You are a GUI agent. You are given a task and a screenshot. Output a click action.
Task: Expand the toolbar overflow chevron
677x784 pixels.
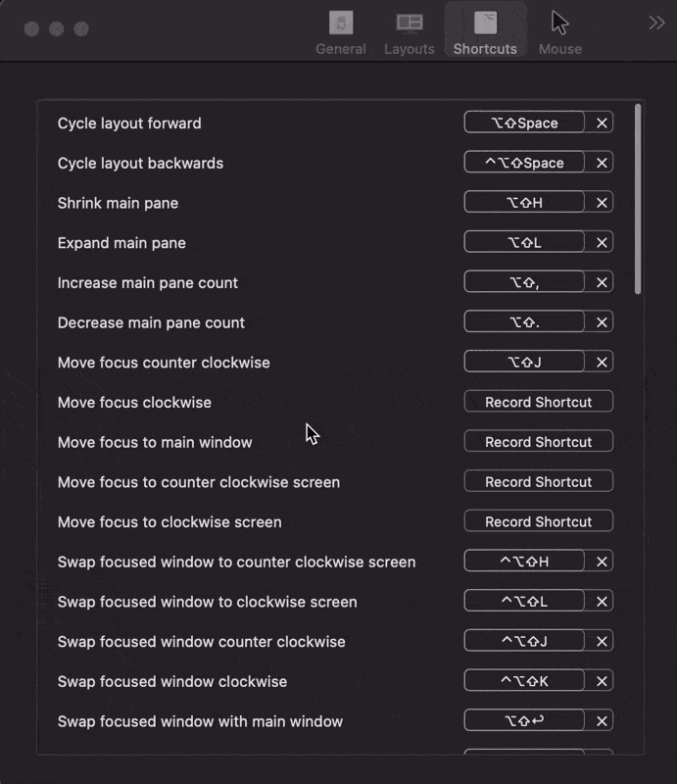pos(656,24)
